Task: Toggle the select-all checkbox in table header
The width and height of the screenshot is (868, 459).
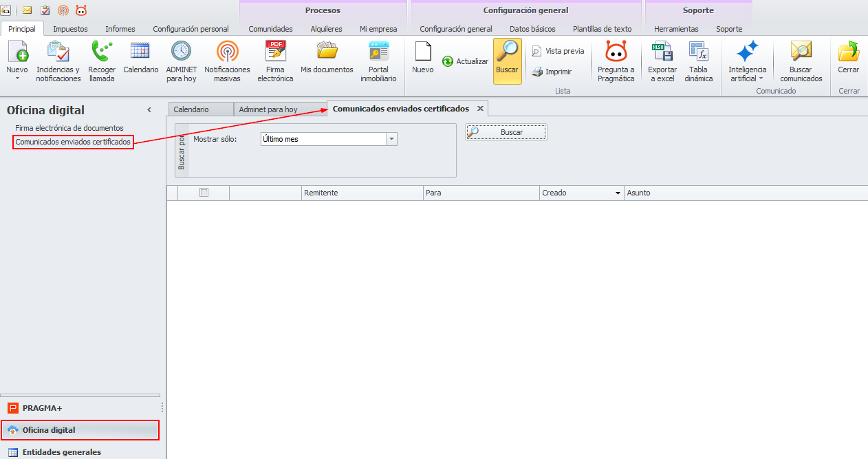Action: [x=204, y=193]
